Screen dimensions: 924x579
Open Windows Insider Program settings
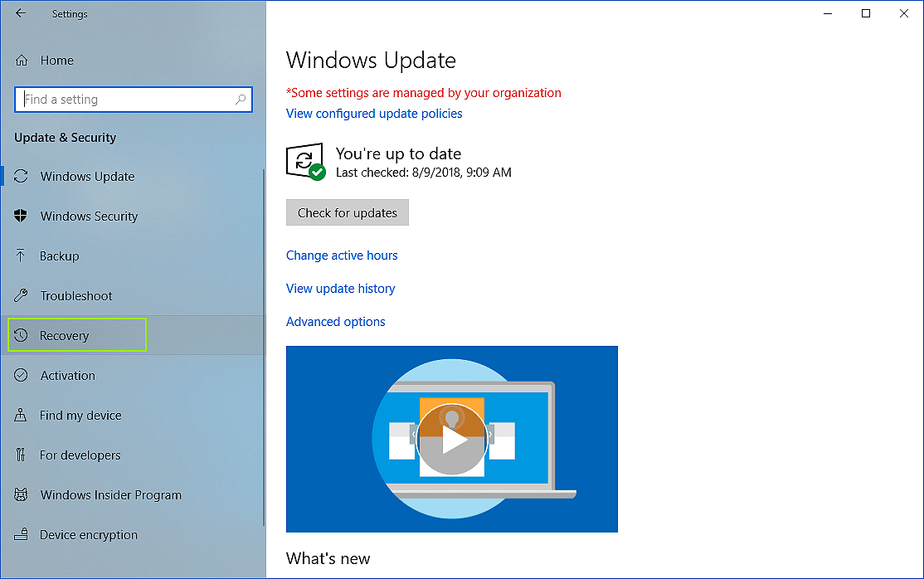point(134,494)
